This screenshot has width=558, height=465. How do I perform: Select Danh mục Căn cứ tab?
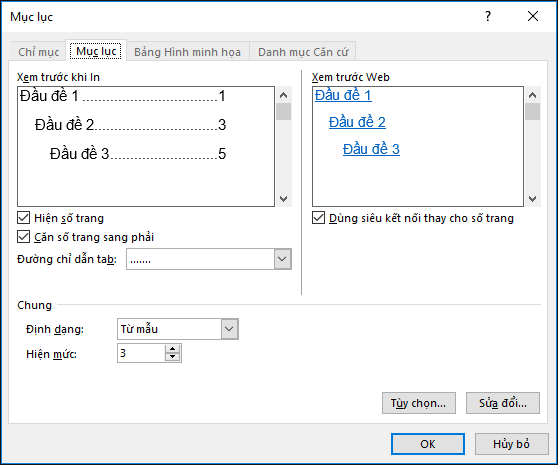[x=303, y=52]
